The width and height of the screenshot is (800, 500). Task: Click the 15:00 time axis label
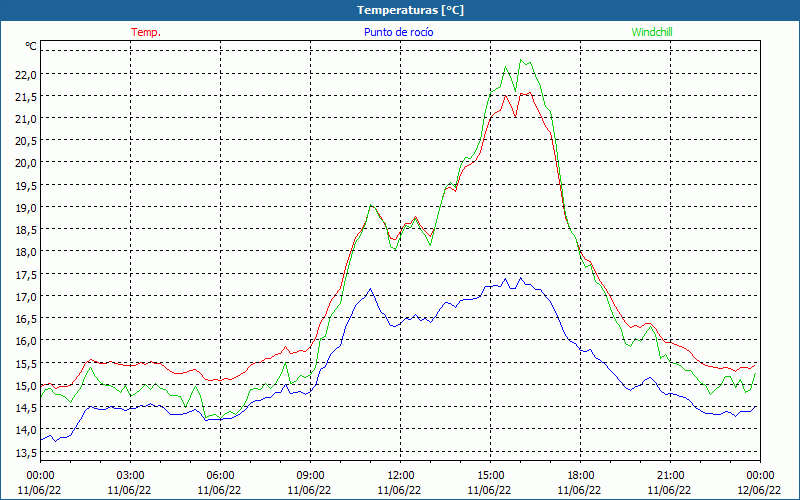[490, 475]
